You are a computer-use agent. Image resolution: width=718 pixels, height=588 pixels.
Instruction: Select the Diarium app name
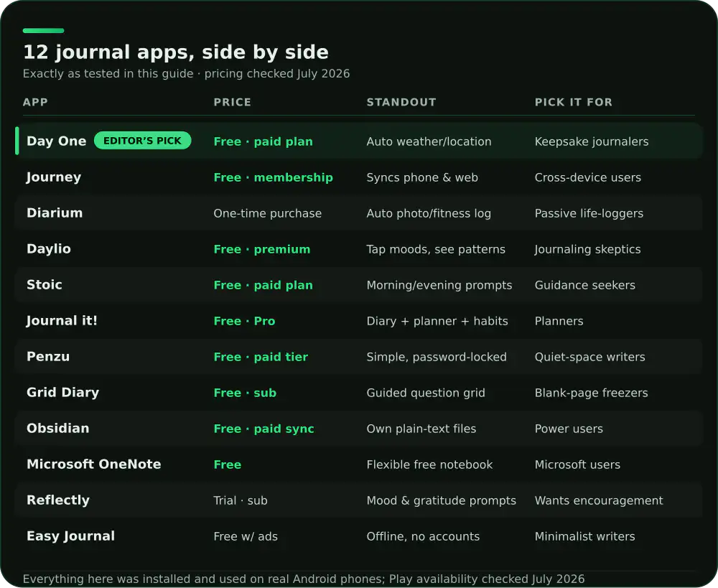click(55, 213)
